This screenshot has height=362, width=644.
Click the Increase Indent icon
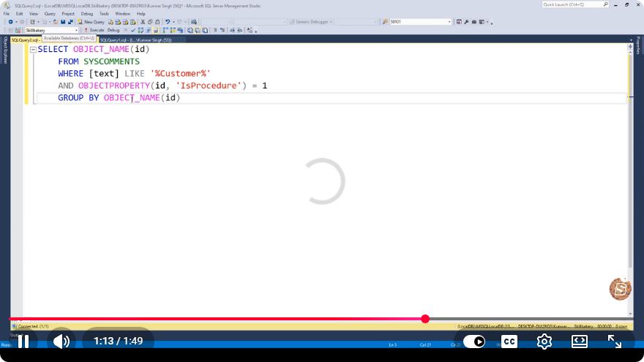pos(240,30)
